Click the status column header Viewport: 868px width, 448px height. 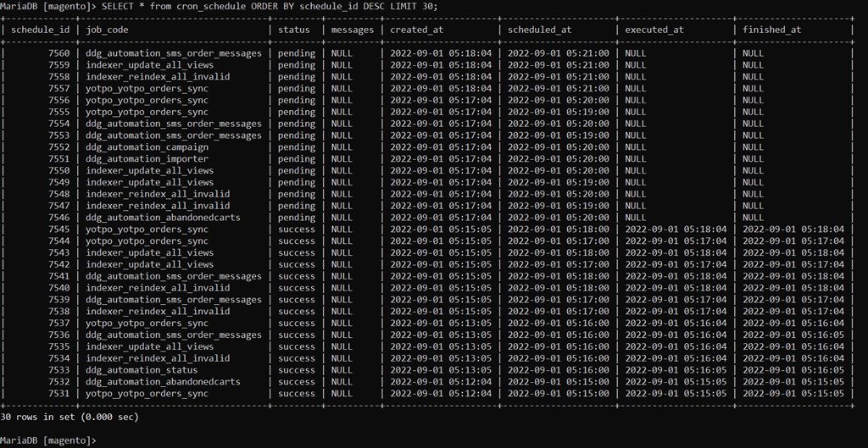pos(294,30)
